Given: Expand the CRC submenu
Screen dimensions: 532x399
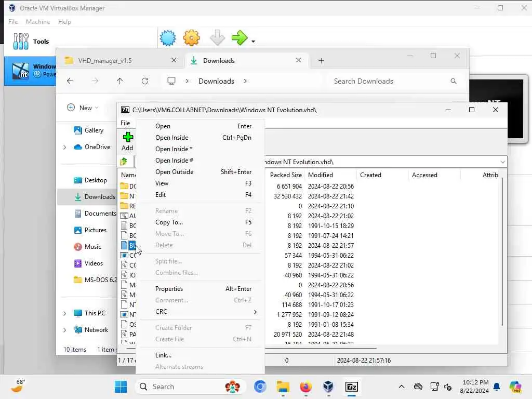Looking at the screenshot, I should (x=200, y=312).
